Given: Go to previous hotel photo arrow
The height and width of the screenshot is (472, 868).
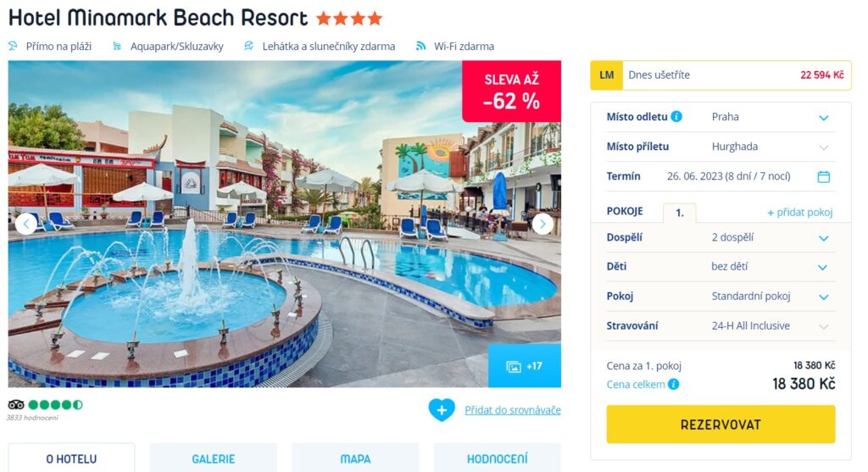Looking at the screenshot, I should click(x=26, y=224).
